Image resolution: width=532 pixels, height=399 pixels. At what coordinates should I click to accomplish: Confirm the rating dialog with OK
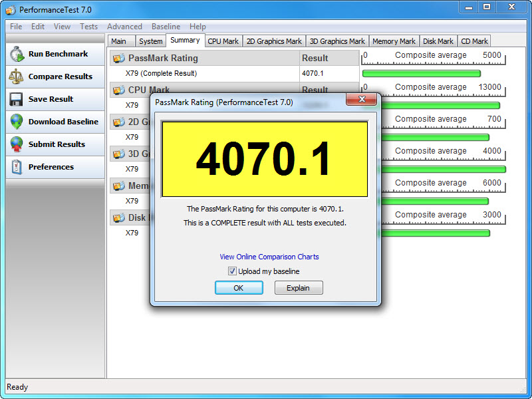click(x=239, y=288)
